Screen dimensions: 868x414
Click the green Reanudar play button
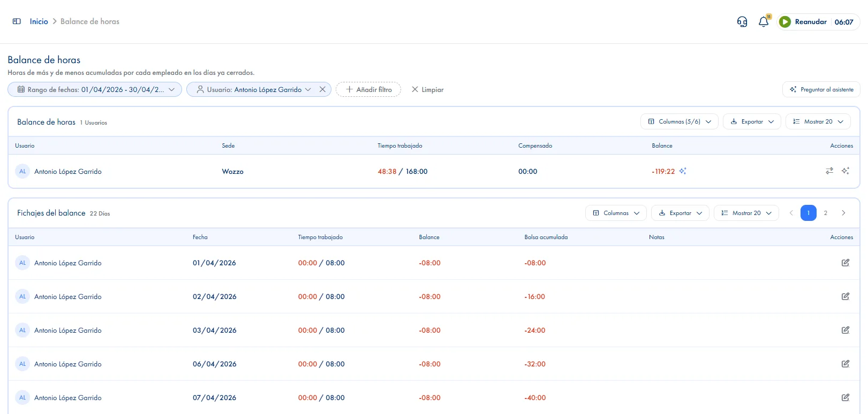point(785,22)
